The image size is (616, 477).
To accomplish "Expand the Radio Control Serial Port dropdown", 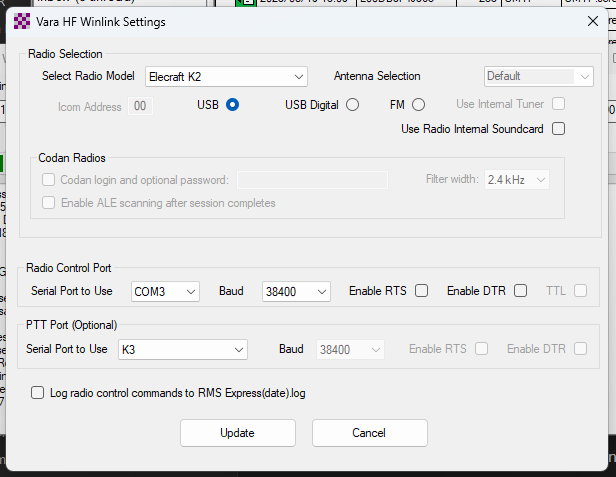I will click(165, 291).
